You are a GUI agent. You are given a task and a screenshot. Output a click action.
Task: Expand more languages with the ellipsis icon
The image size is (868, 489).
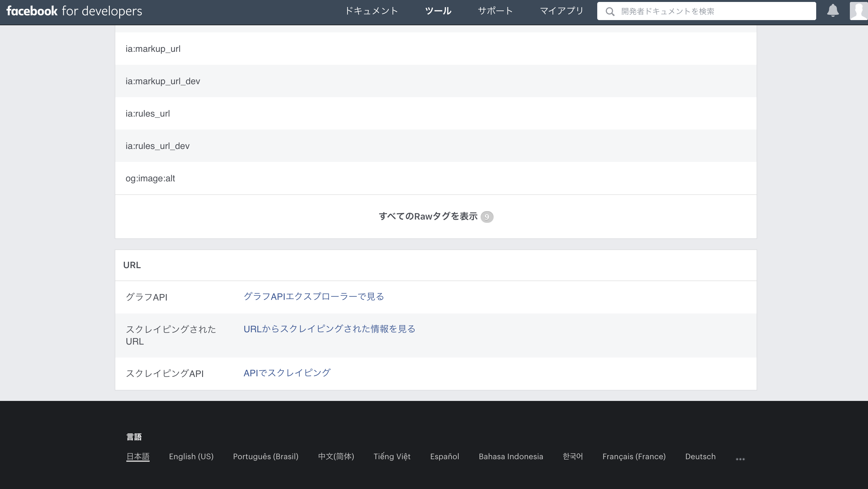point(740,459)
